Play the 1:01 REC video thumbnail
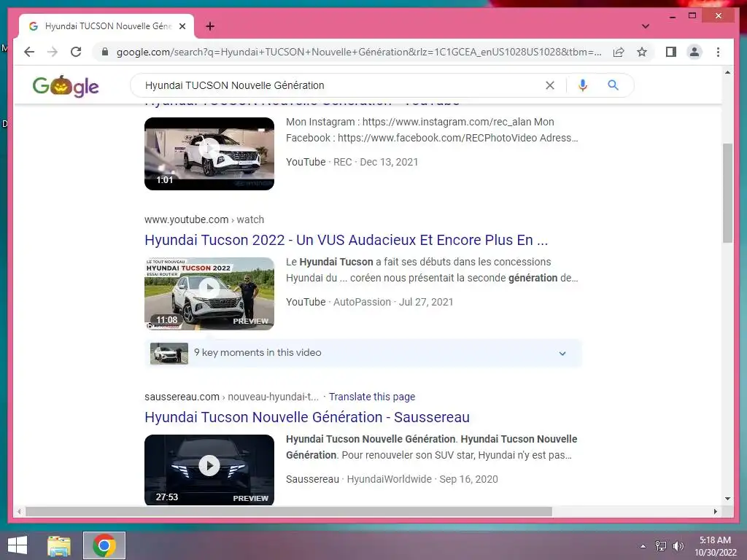The width and height of the screenshot is (747, 560). 209,154
